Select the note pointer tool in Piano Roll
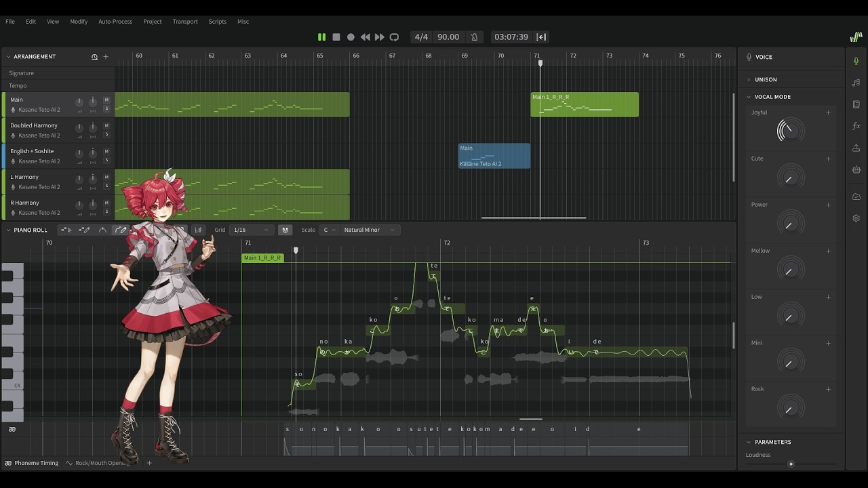868x488 pixels. click(x=66, y=230)
